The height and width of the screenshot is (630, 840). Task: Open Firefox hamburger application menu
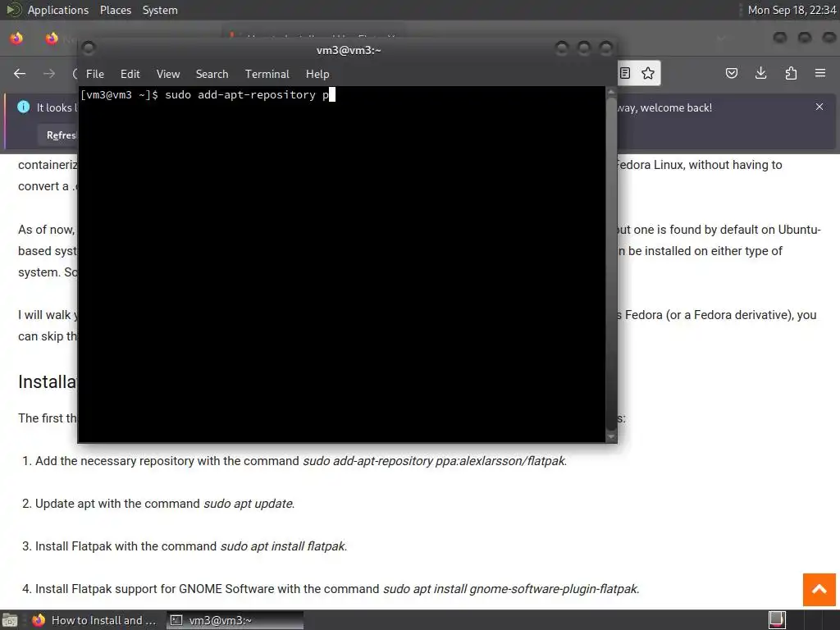pos(820,73)
